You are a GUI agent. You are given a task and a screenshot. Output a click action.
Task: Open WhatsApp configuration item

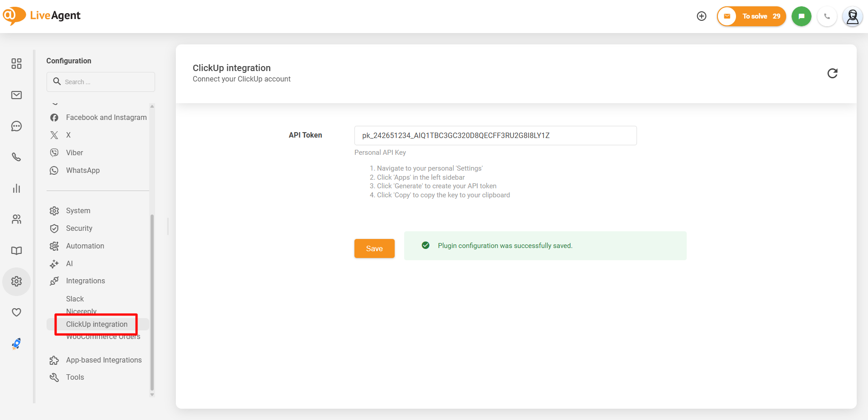(83, 171)
